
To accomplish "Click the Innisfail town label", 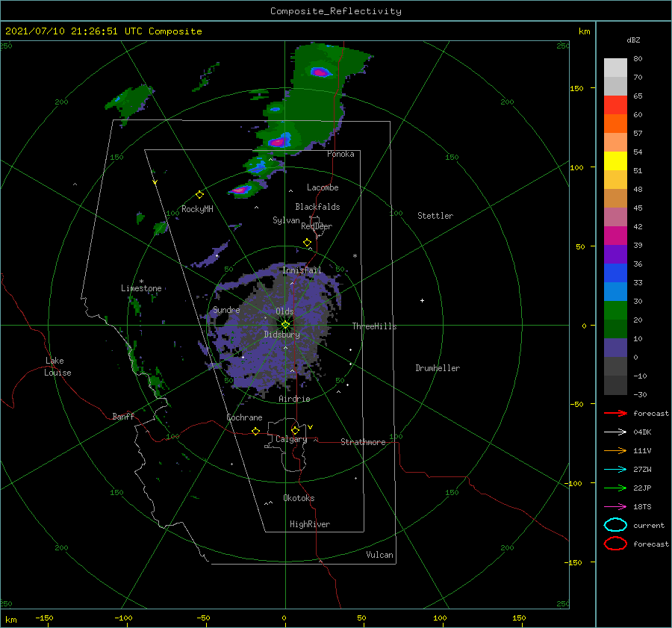I will point(302,270).
